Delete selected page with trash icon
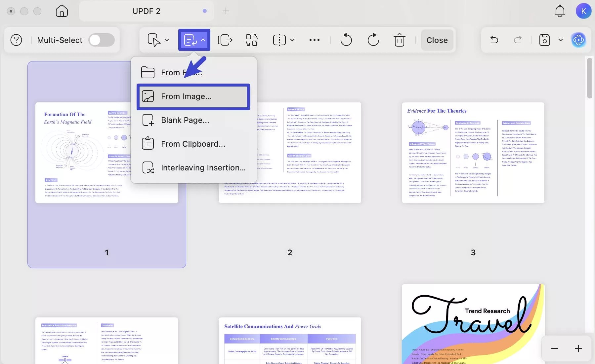Viewport: 595px width, 364px height. [x=400, y=40]
